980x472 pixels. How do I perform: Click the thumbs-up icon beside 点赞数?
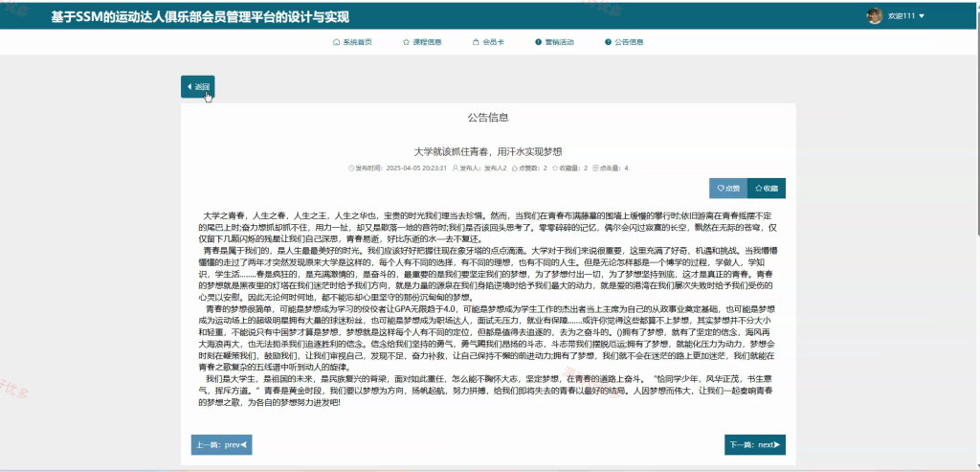click(514, 169)
